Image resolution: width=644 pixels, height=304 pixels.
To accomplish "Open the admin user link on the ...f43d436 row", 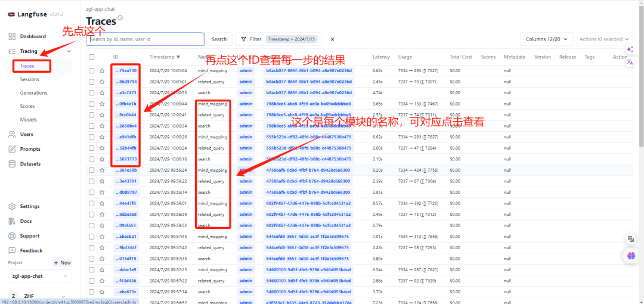I will pyautogui.click(x=246, y=281).
